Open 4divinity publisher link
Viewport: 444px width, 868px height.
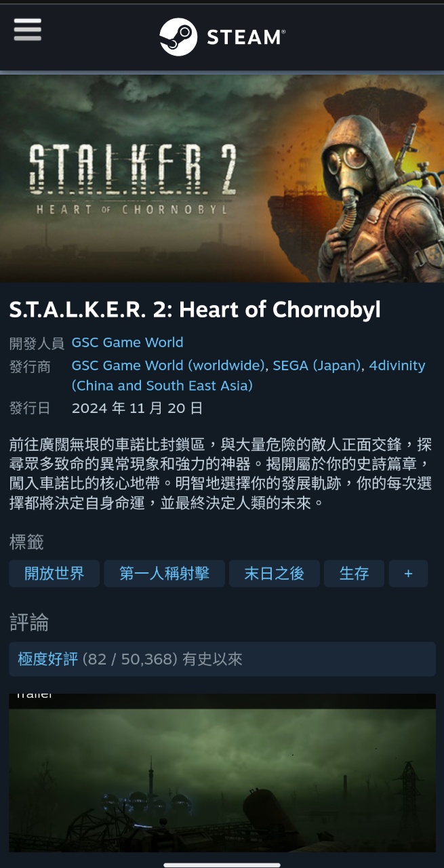click(249, 376)
